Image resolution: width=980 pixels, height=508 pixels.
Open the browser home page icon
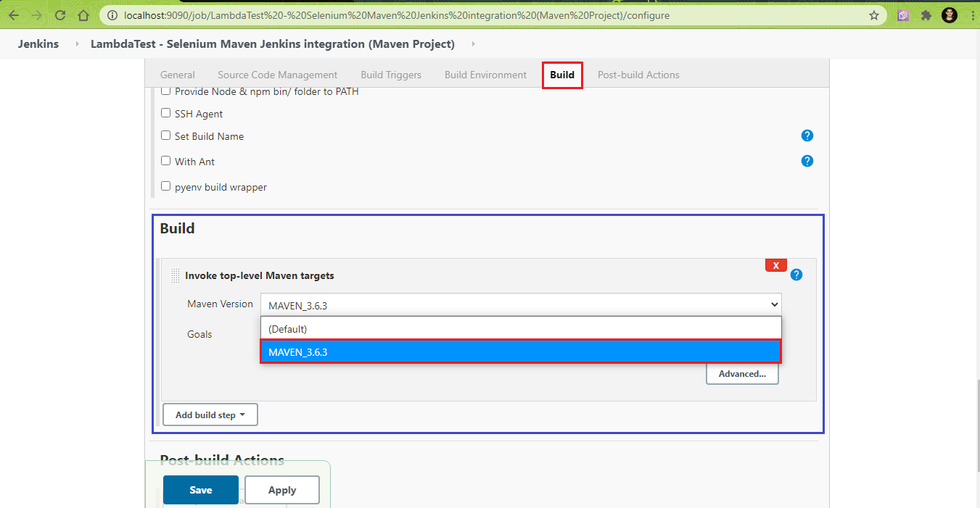tap(83, 15)
